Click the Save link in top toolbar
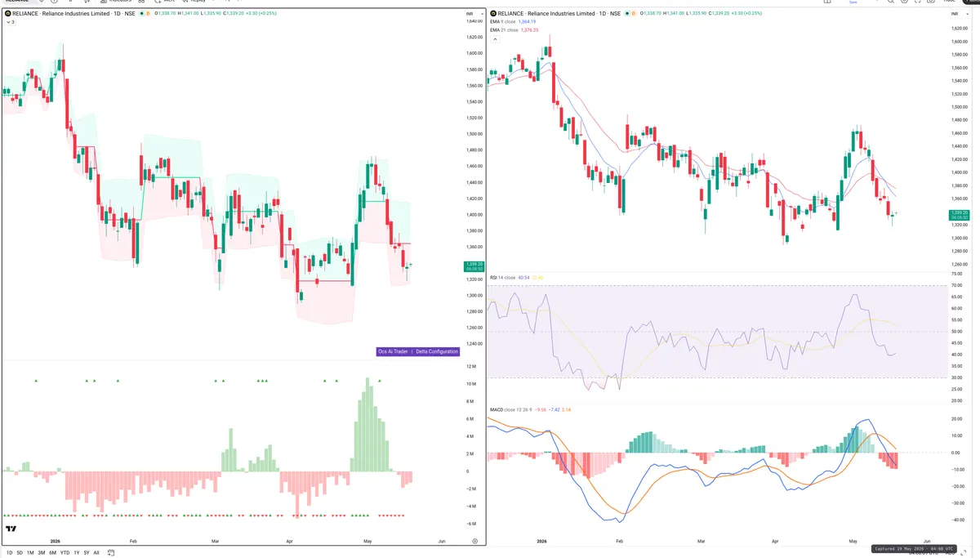 click(x=853, y=2)
